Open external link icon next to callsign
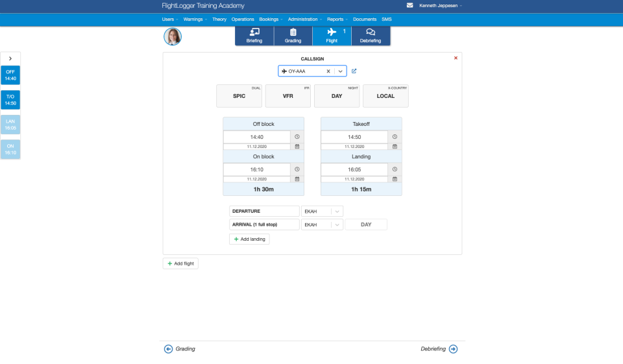This screenshot has width=623, height=364. [354, 71]
